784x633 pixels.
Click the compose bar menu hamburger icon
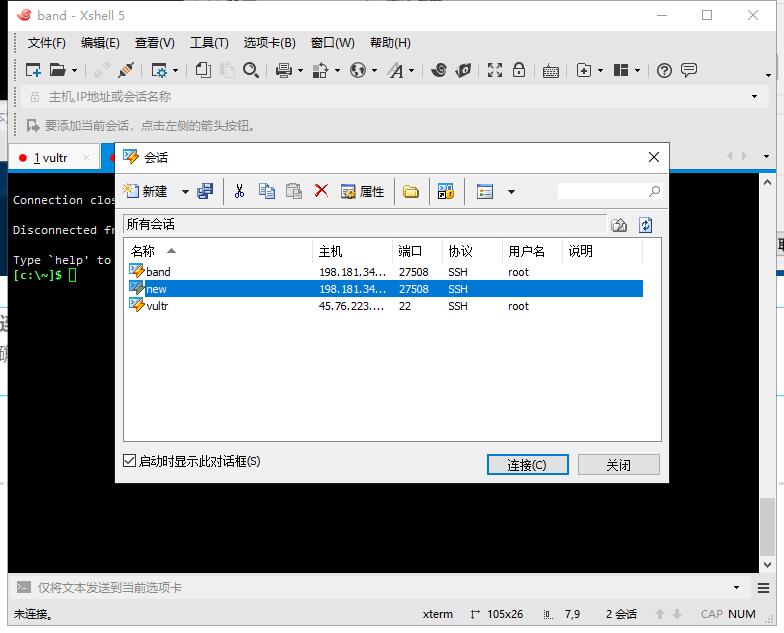click(x=763, y=588)
